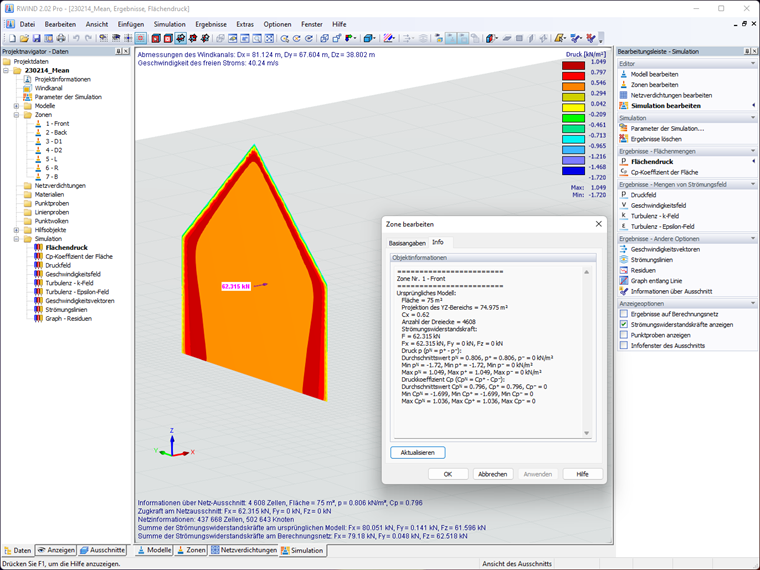Enable Infofenster des Ausschnitts checkbox

624,346
